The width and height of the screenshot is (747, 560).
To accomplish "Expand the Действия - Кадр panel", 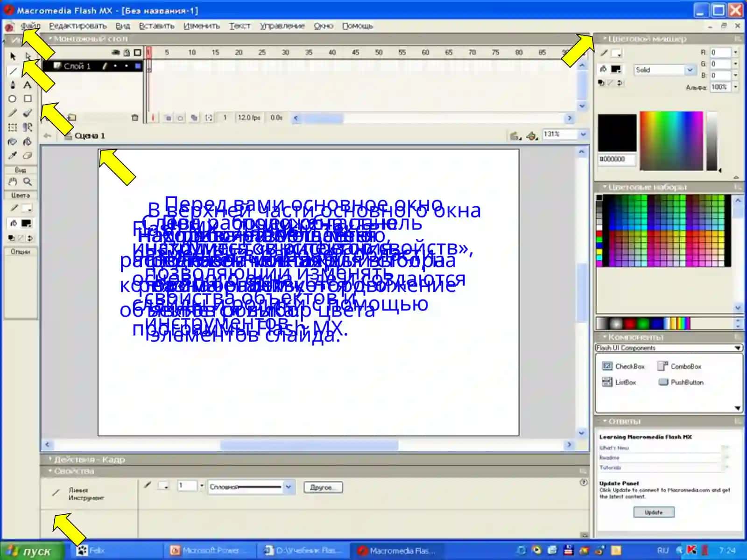I will tap(50, 459).
